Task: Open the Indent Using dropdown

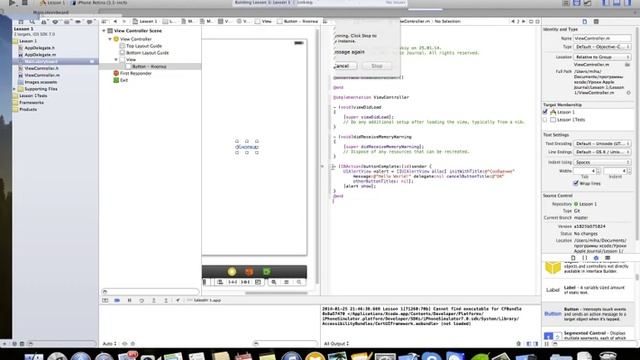Action: click(602, 162)
